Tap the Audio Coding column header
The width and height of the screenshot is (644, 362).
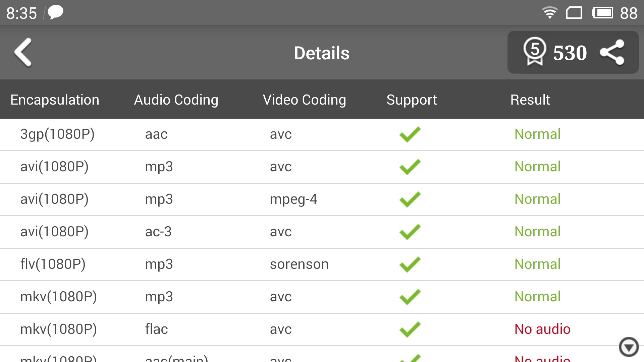[176, 100]
